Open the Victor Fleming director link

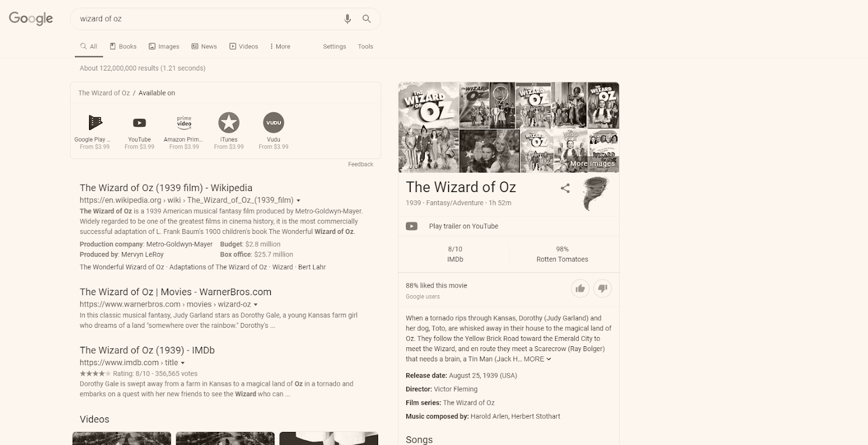[x=456, y=389]
